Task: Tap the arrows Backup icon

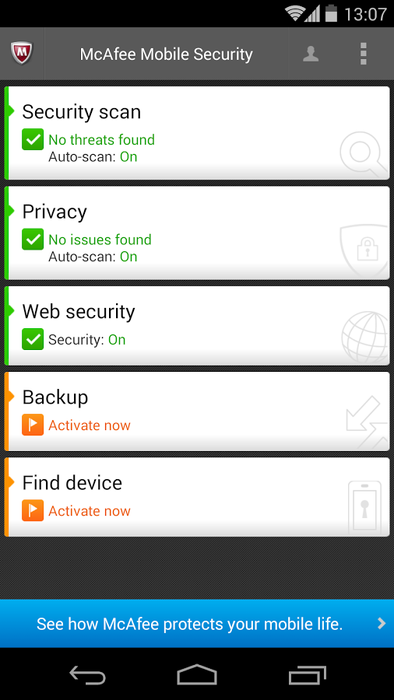Action: tap(366, 422)
